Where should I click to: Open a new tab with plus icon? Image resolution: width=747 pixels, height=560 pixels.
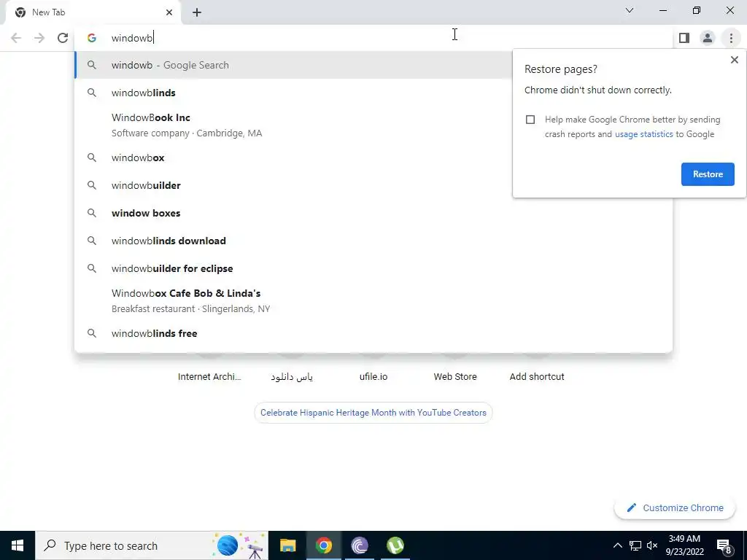click(x=197, y=12)
